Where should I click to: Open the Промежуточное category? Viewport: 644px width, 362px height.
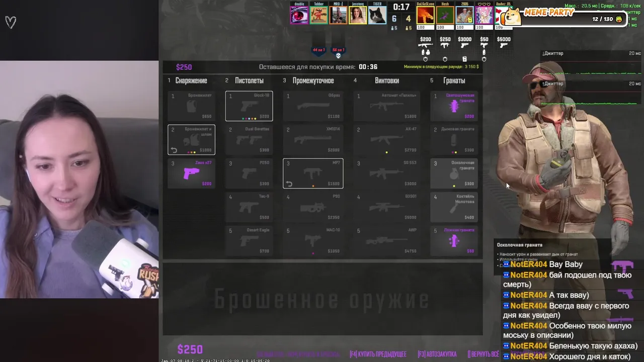[313, 80]
